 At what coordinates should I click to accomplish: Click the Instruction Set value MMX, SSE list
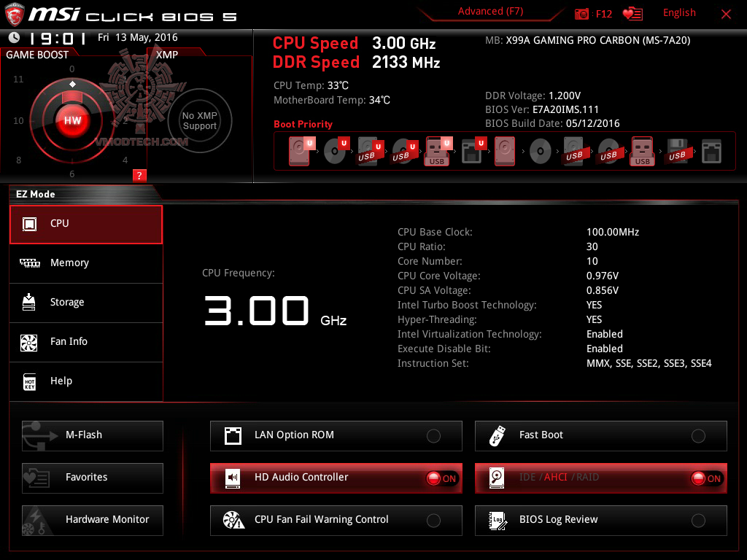[649, 364]
